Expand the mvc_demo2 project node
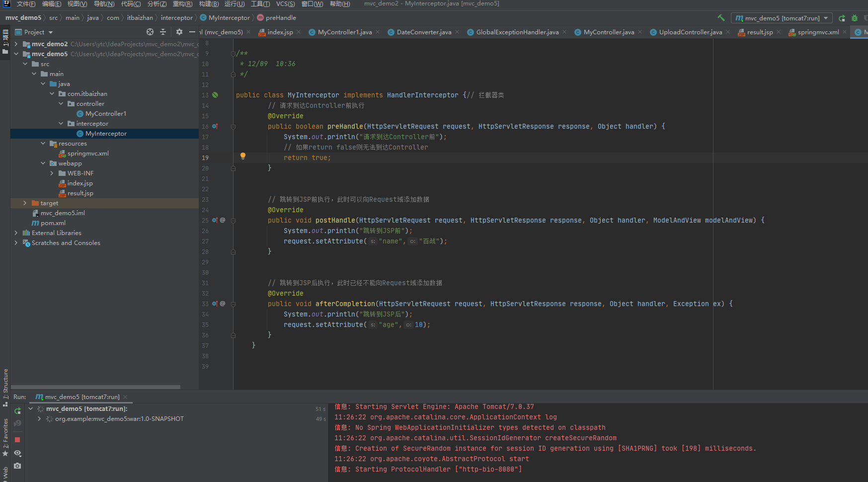The image size is (868, 482). (16, 44)
